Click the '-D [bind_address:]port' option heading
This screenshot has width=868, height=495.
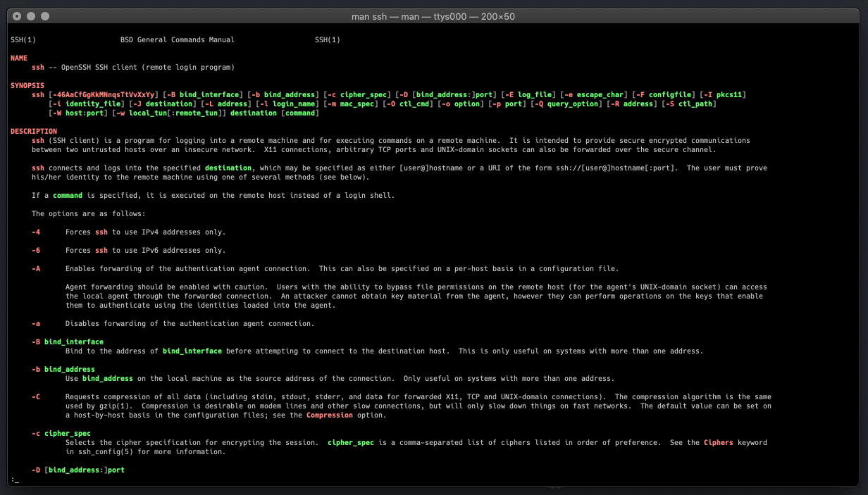click(78, 470)
